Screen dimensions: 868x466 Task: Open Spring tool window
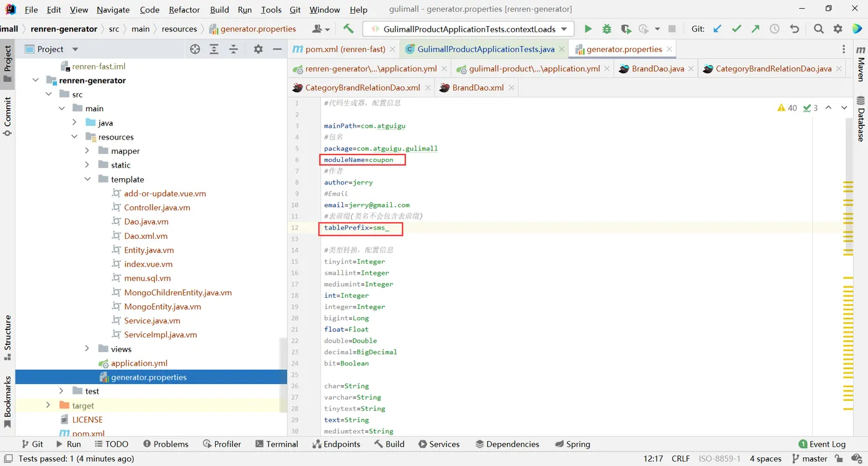(572, 444)
